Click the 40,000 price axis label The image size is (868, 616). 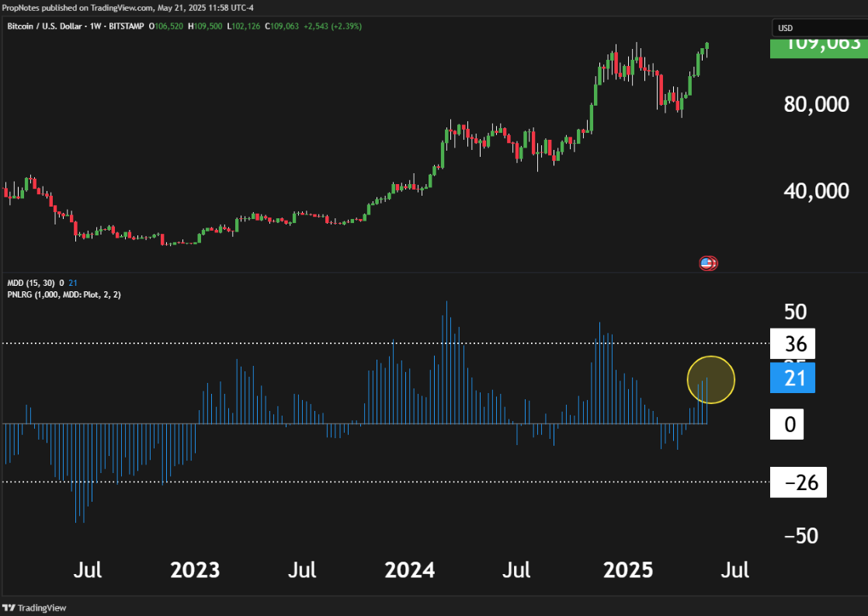(816, 190)
